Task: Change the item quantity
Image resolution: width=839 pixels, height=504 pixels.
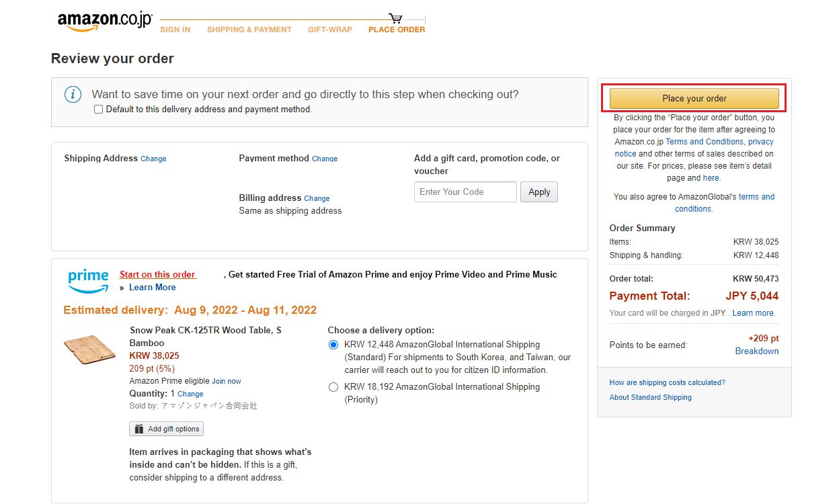Action: tap(190, 394)
